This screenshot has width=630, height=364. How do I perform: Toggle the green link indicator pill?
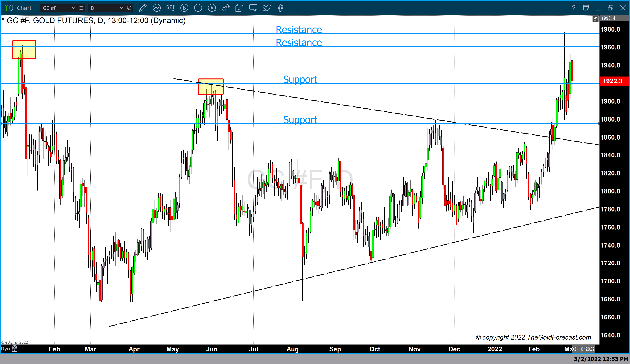(7, 8)
